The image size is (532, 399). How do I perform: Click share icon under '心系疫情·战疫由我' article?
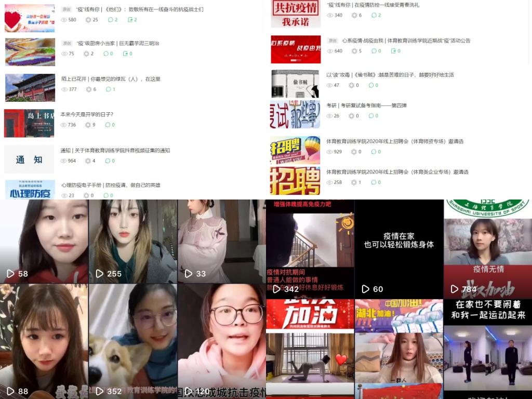393,51
